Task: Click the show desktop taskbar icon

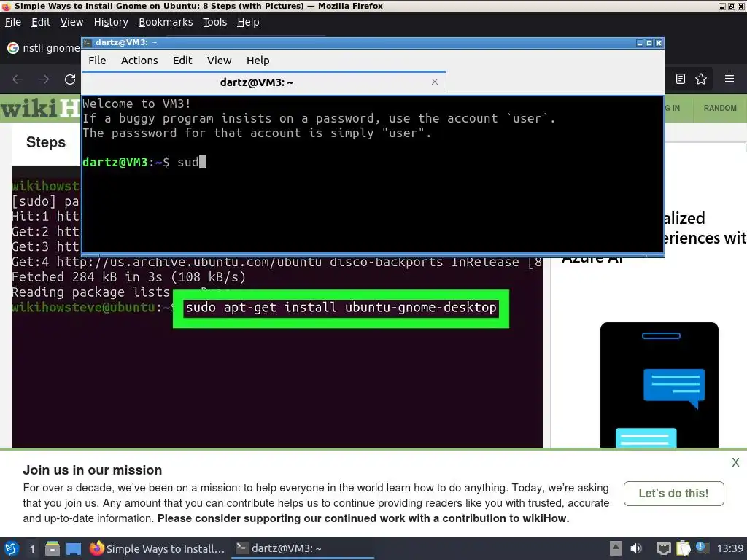Action: coord(74,548)
